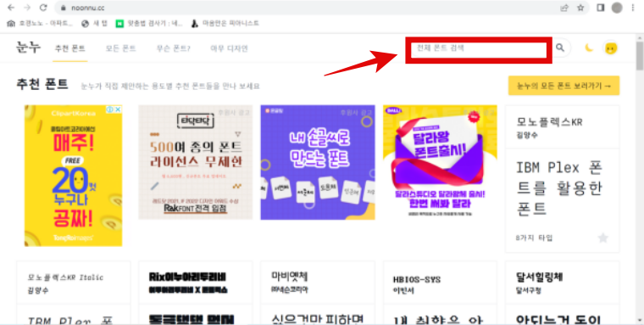Viewport: 644px width, 325px height.
Task: Open the 모든 폰트 tab
Action: (x=120, y=48)
